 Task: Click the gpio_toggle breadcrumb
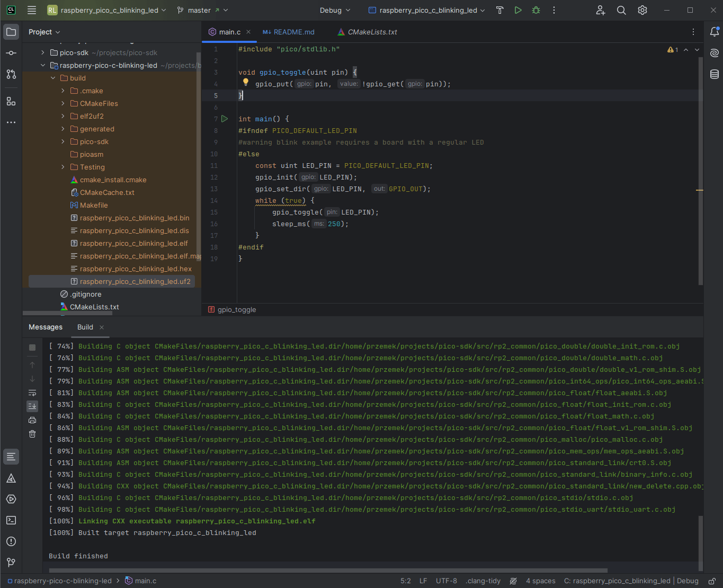coord(232,309)
